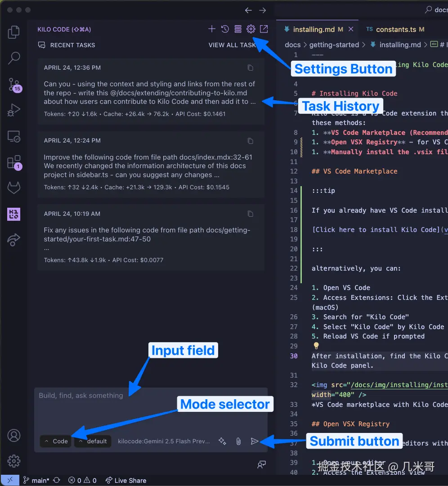Copy the April 24, 10:19 AM task prompt
Screen dimensions: 448x486
pyautogui.click(x=251, y=214)
